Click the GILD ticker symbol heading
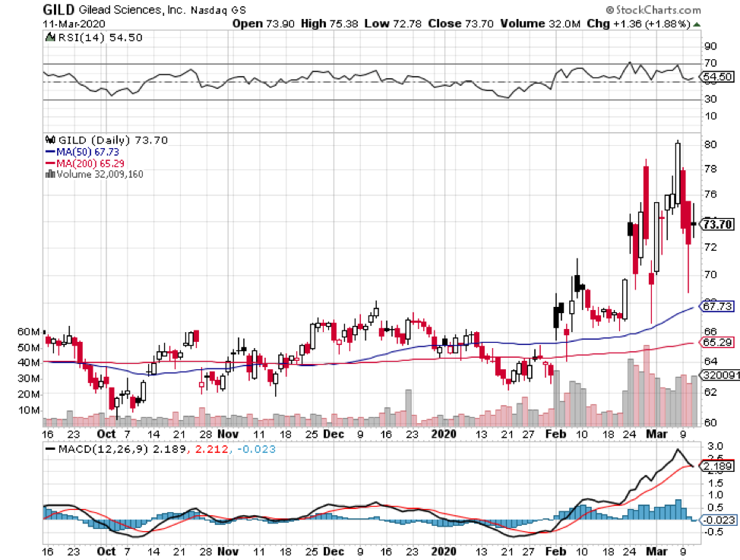The height and width of the screenshot is (560, 740). [x=58, y=10]
